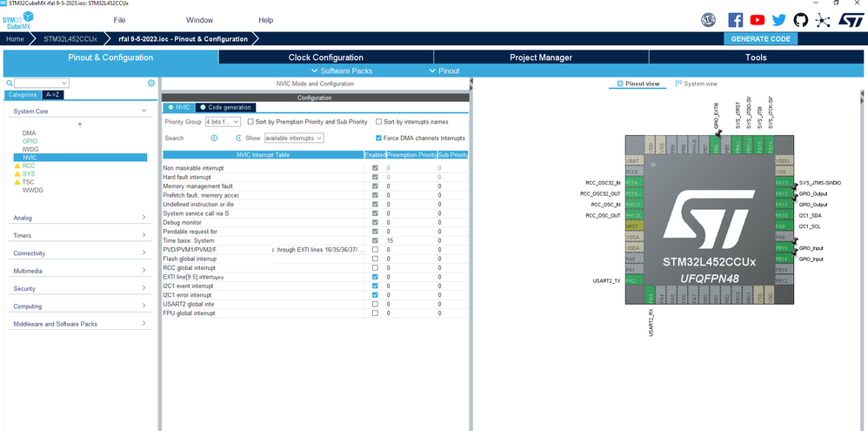
Task: Uncheck Force DMA channels Interrupts
Action: point(378,138)
